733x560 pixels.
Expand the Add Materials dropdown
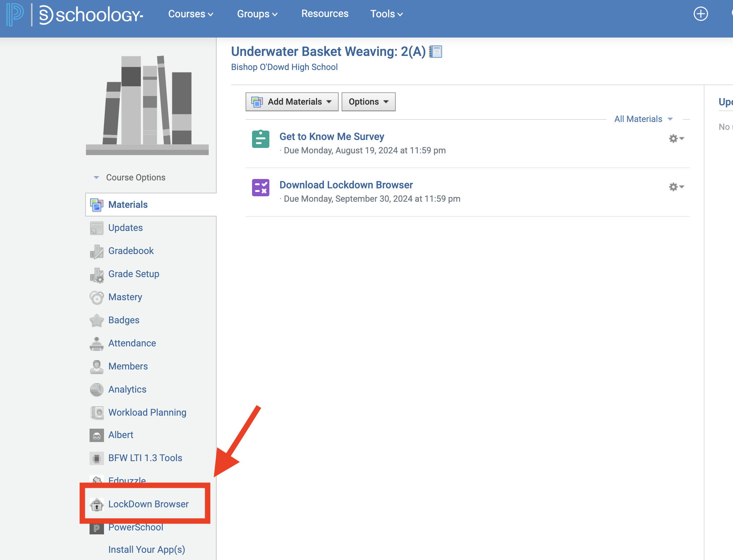[x=292, y=102]
